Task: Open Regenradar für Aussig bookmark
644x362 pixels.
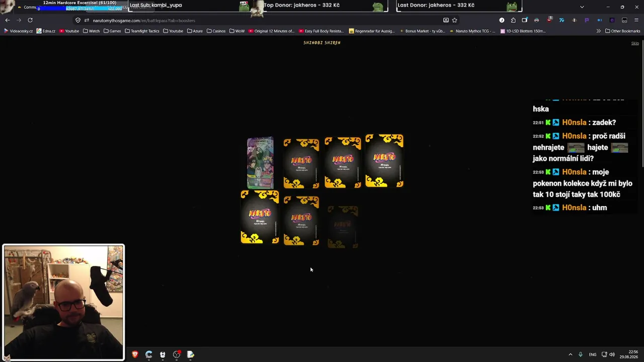Action: coord(372,31)
